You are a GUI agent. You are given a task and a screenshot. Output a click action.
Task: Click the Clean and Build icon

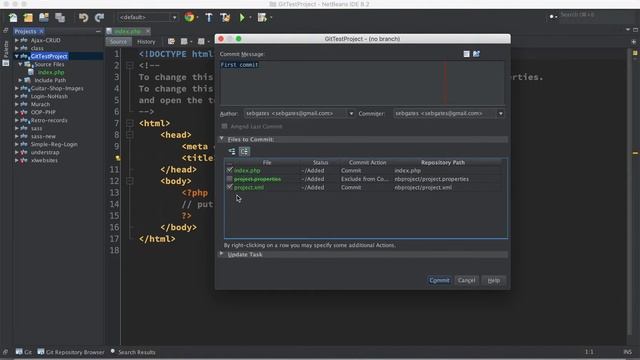[224, 17]
